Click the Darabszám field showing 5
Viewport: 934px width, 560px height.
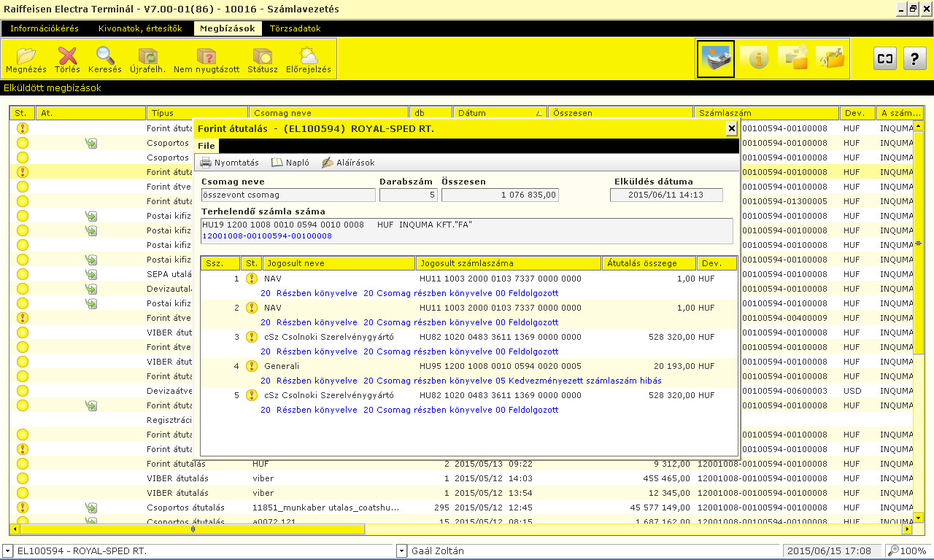(x=409, y=195)
